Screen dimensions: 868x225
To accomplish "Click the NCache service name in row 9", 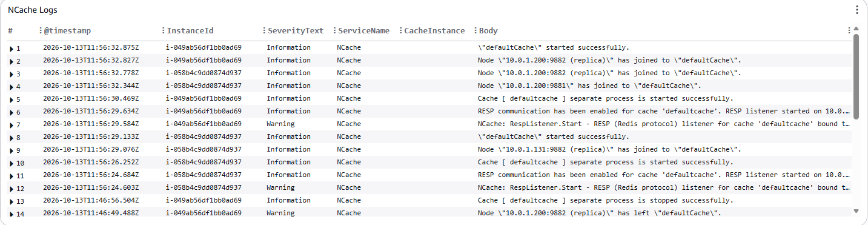I will 349,150.
